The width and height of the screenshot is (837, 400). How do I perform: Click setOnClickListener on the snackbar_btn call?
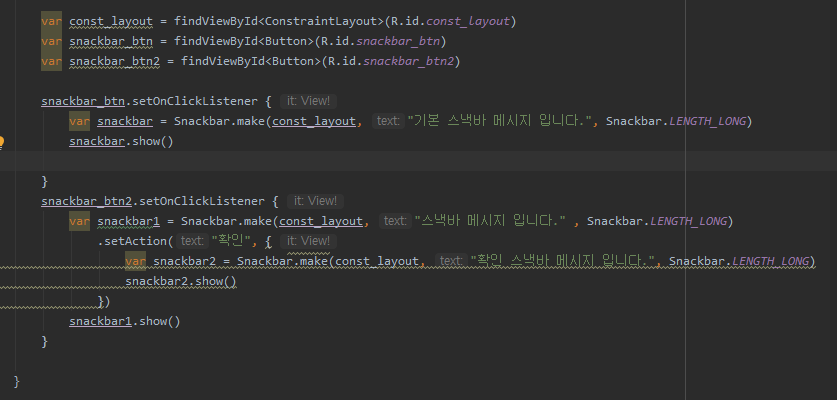click(x=194, y=101)
